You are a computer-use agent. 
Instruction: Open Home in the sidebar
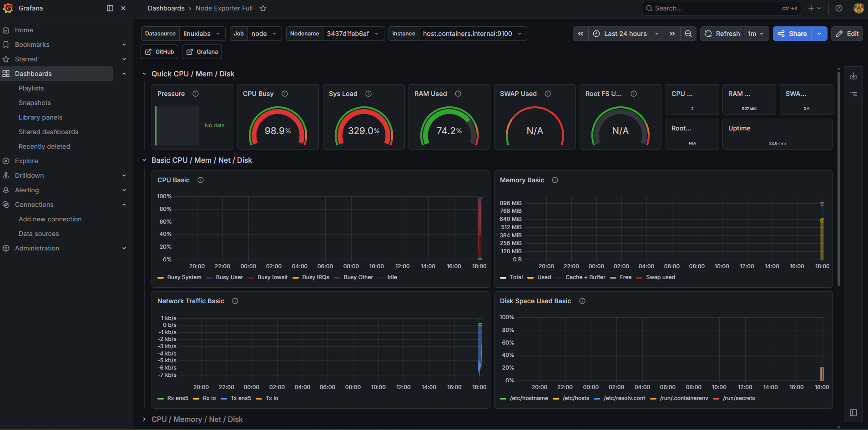[x=24, y=30]
